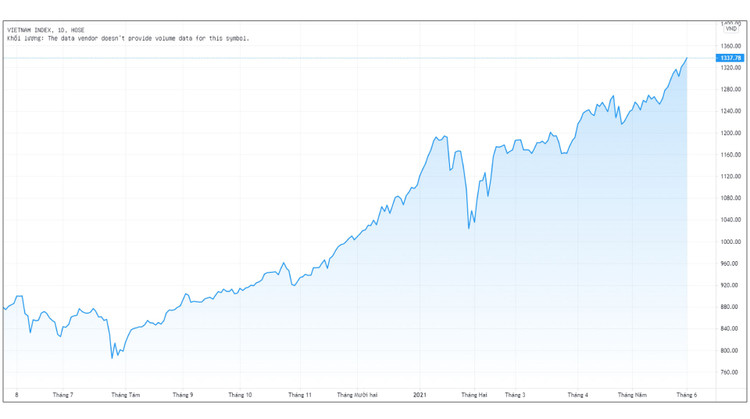Select Tháng Năm on the time axis

coord(633,395)
